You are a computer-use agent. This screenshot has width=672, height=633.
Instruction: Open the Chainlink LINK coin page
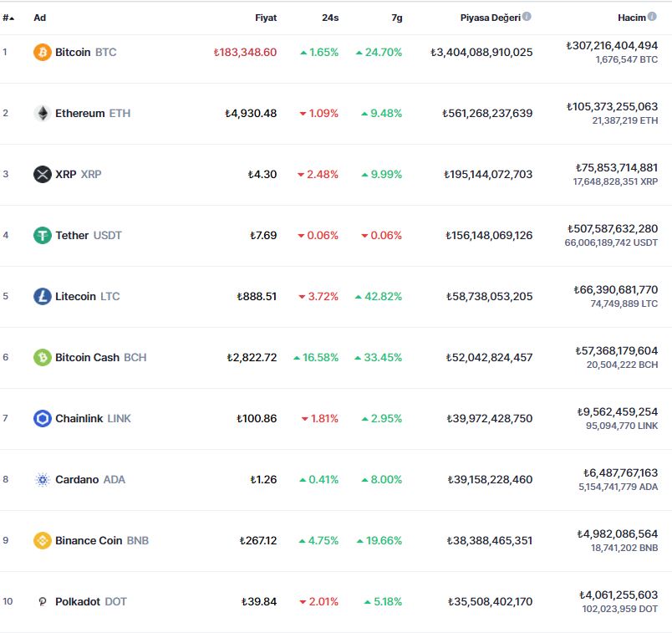[94, 418]
